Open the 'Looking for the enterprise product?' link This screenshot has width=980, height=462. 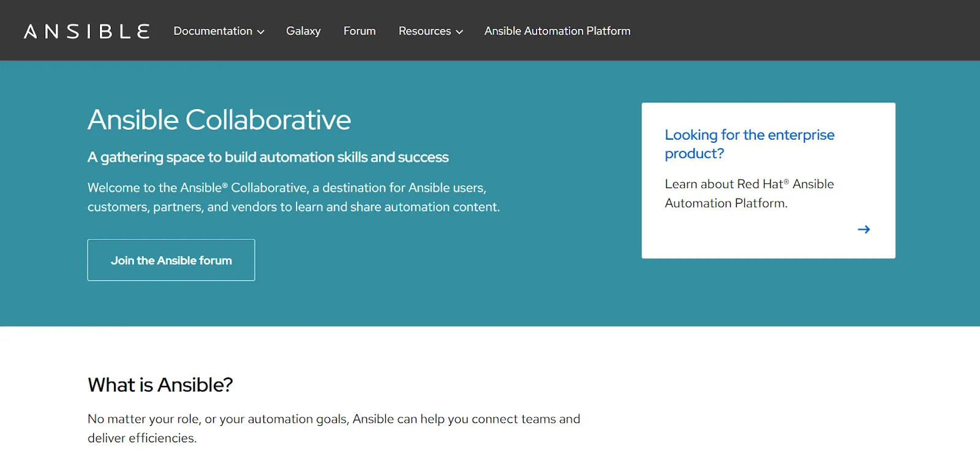click(749, 144)
